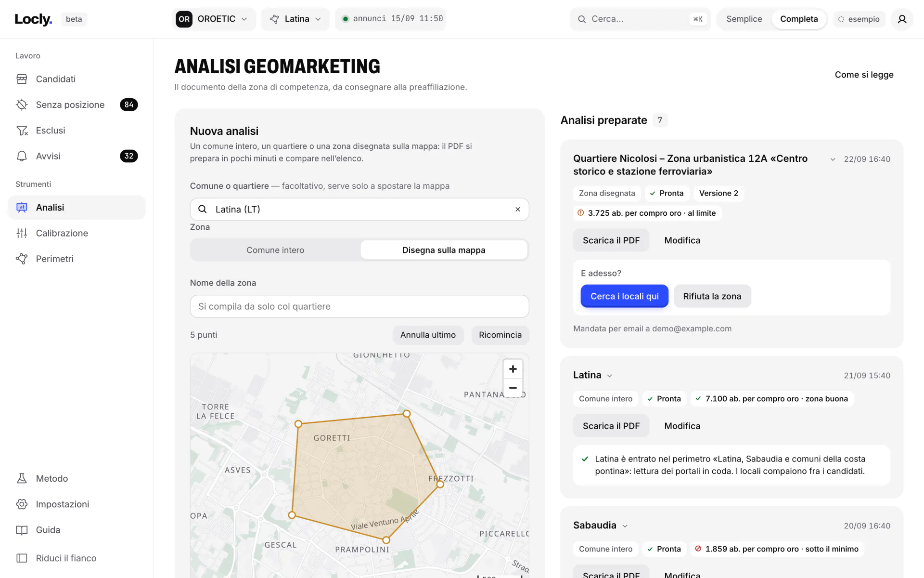Screen dimensions: 924x578
Task: Select Disegna sulla mappa zone option
Action: 444,250
